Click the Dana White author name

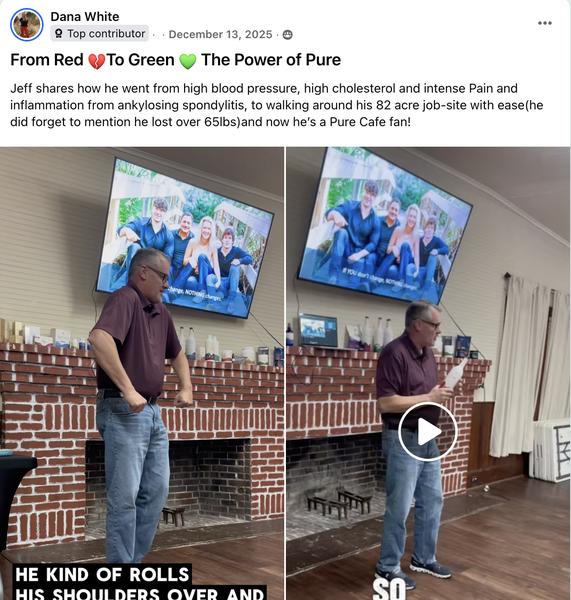point(85,16)
